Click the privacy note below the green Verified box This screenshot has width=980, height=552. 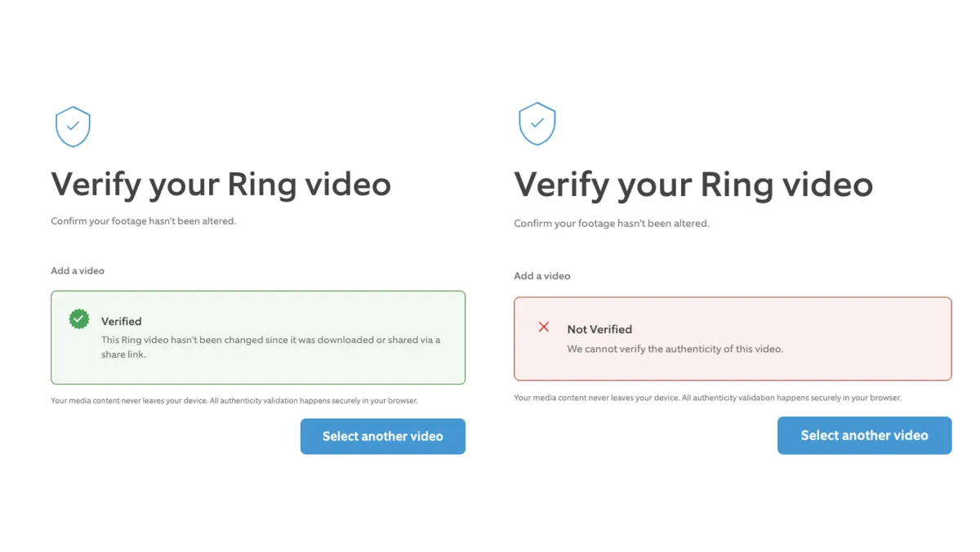coord(234,401)
